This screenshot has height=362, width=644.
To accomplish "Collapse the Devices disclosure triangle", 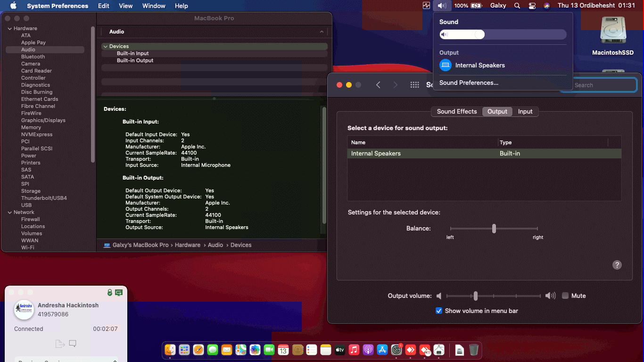I will coord(106,47).
